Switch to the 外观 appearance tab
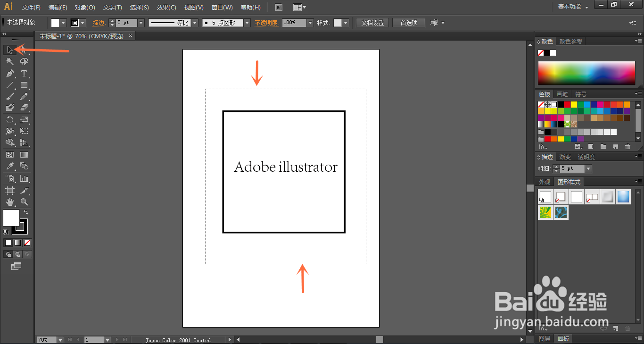The width and height of the screenshot is (644, 344). click(x=545, y=182)
